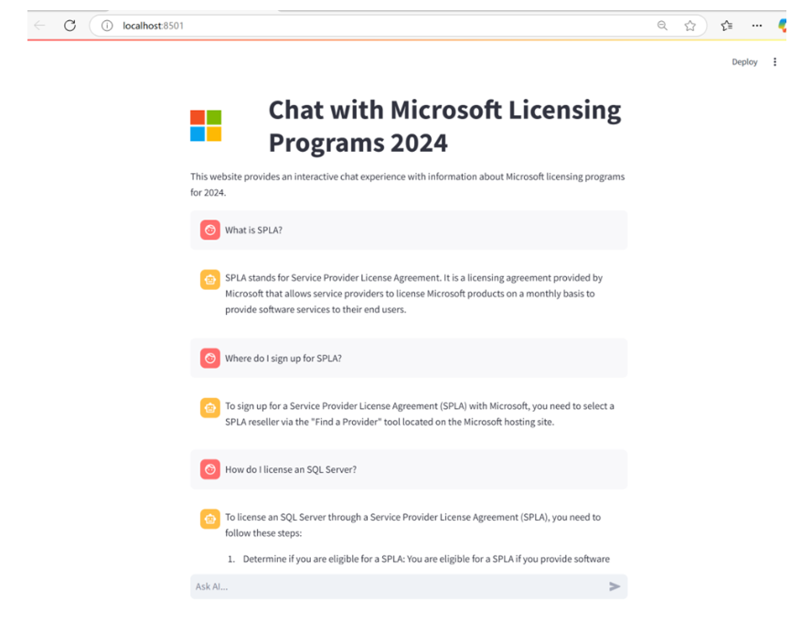Click the send arrow in chat input
The image size is (812, 644).
click(614, 586)
